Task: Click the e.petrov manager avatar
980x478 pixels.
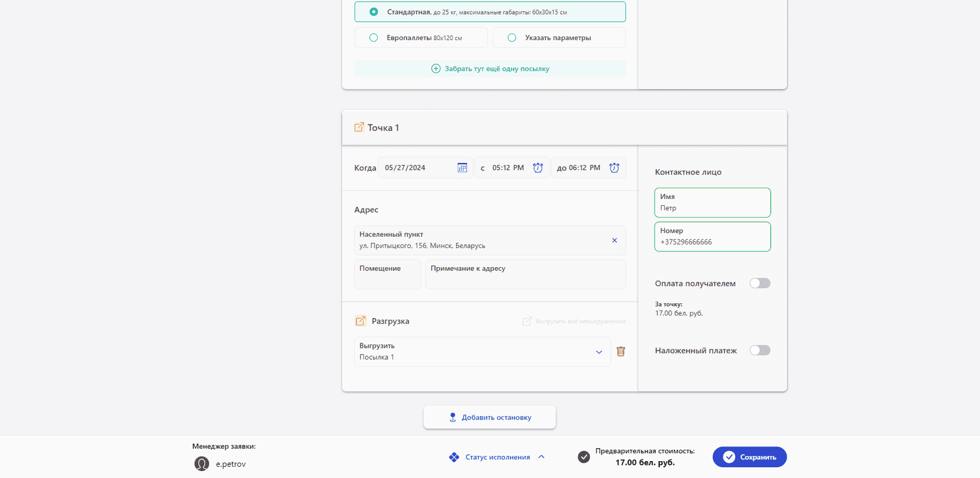Action: (x=202, y=463)
